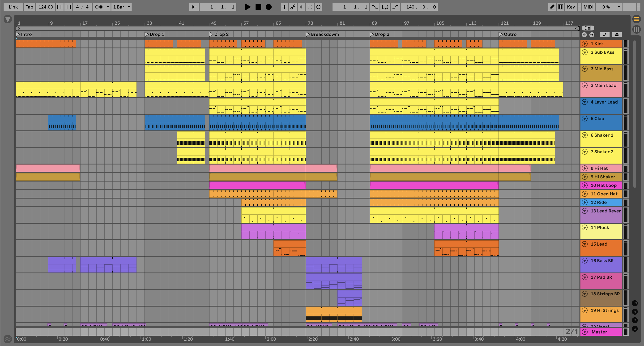Click the Lock Envelopes padlock icon
Image resolution: width=644 pixels, height=346 pixels.
click(616, 35)
